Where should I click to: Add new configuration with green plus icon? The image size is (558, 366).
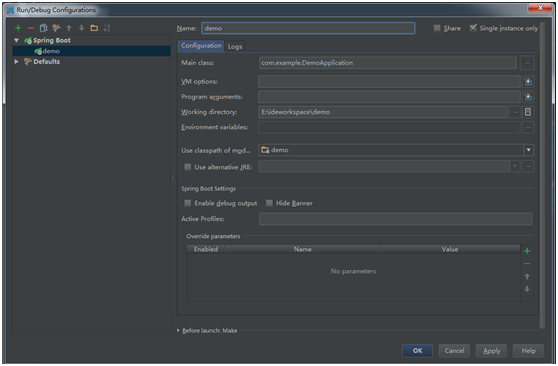18,28
